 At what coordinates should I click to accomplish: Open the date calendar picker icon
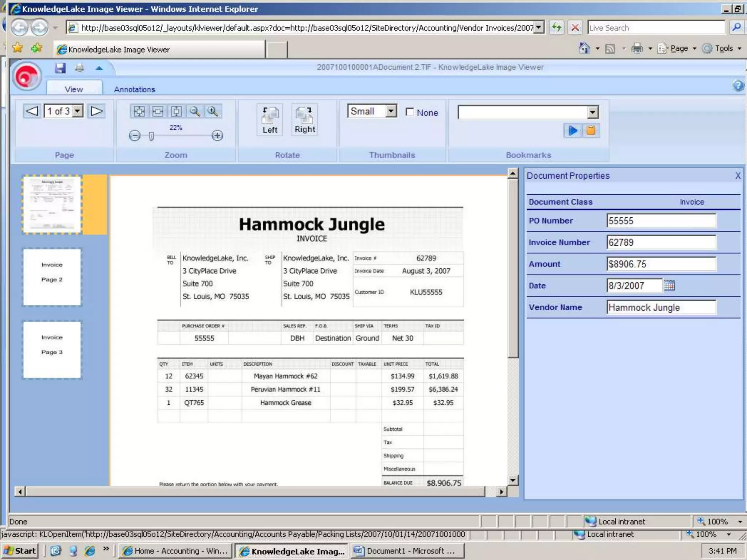[669, 285]
